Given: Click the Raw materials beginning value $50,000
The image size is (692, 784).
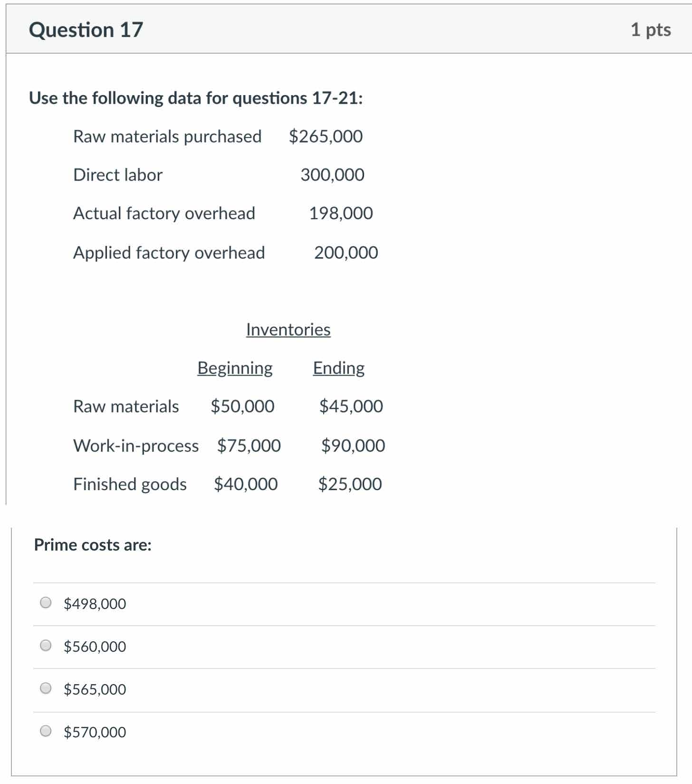Looking at the screenshot, I should pos(242,407).
